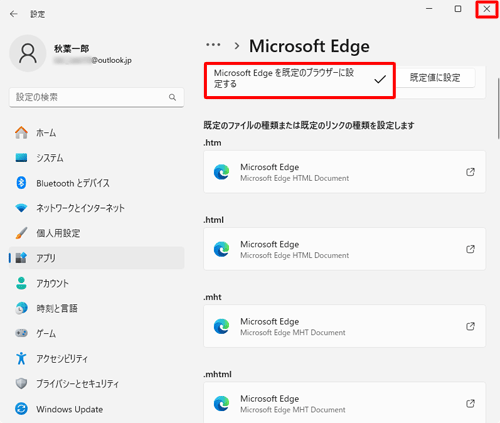The height and width of the screenshot is (423, 500).
Task: Click the .mht external link icon
Action: (470, 326)
